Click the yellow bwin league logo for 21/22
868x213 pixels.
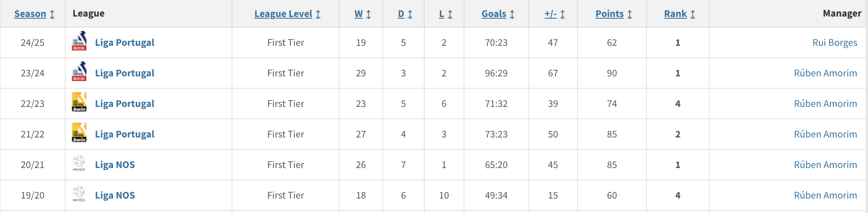79,133
